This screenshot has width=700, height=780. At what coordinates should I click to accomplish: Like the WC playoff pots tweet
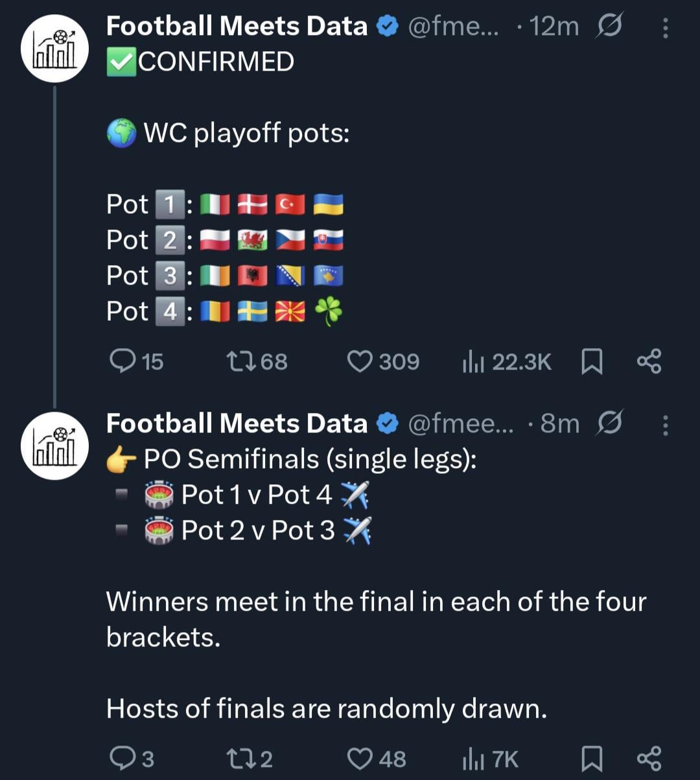pyautogui.click(x=360, y=361)
